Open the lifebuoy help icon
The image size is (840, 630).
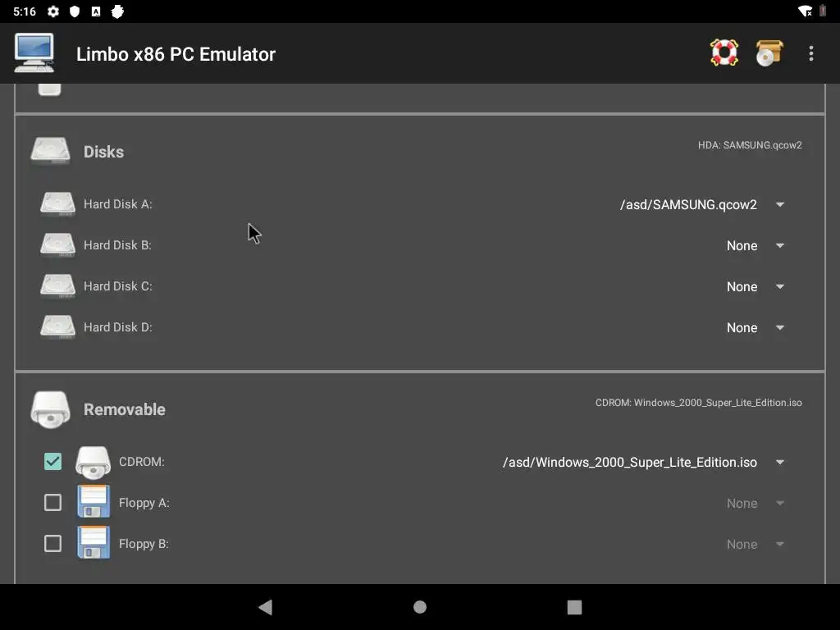[724, 52]
